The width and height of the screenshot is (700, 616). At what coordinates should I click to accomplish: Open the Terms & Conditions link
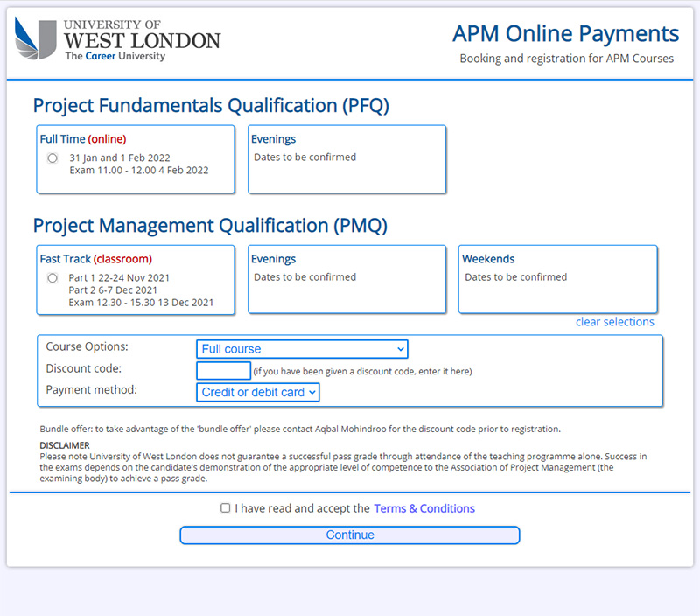[424, 508]
